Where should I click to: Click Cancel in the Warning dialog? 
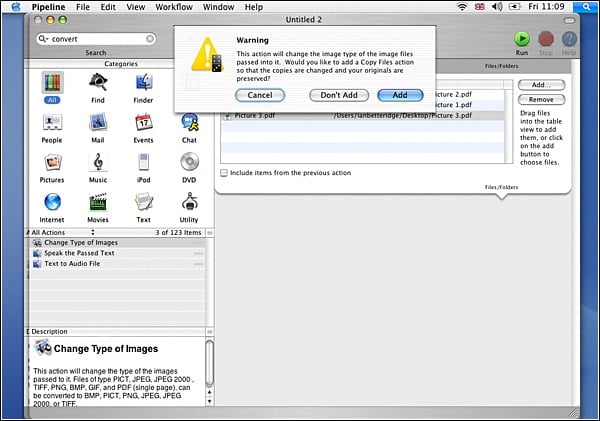pos(260,95)
